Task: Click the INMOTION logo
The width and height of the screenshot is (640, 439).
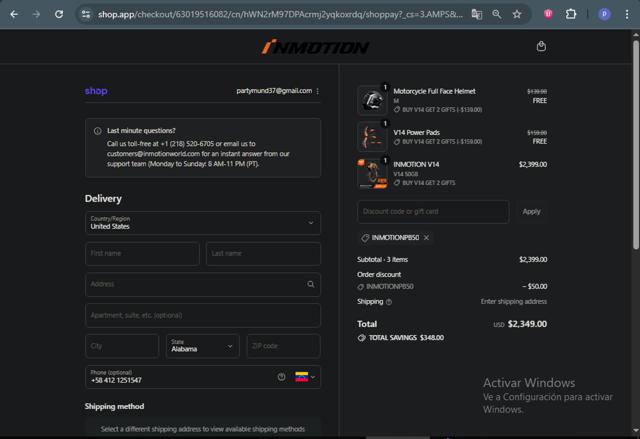Action: (316, 47)
